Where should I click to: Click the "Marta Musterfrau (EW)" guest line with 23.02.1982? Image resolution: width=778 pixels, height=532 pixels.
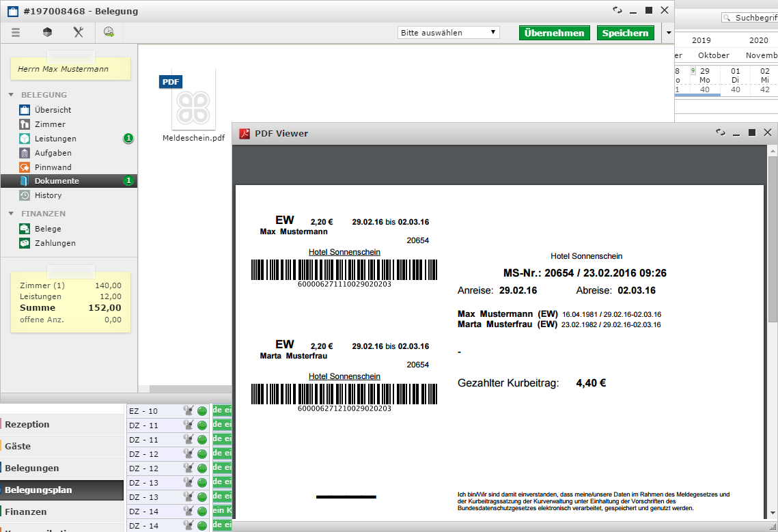(x=559, y=324)
